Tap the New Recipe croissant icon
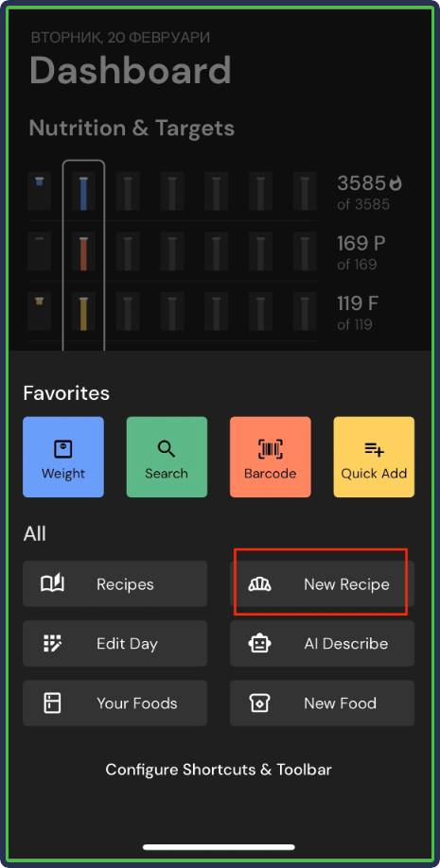This screenshot has height=868, width=440. 259,583
